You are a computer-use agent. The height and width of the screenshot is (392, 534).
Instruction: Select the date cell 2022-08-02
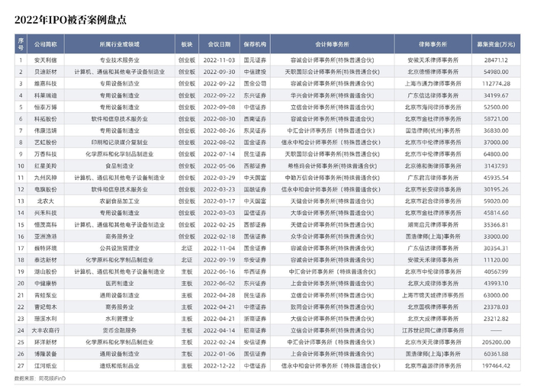click(x=220, y=143)
